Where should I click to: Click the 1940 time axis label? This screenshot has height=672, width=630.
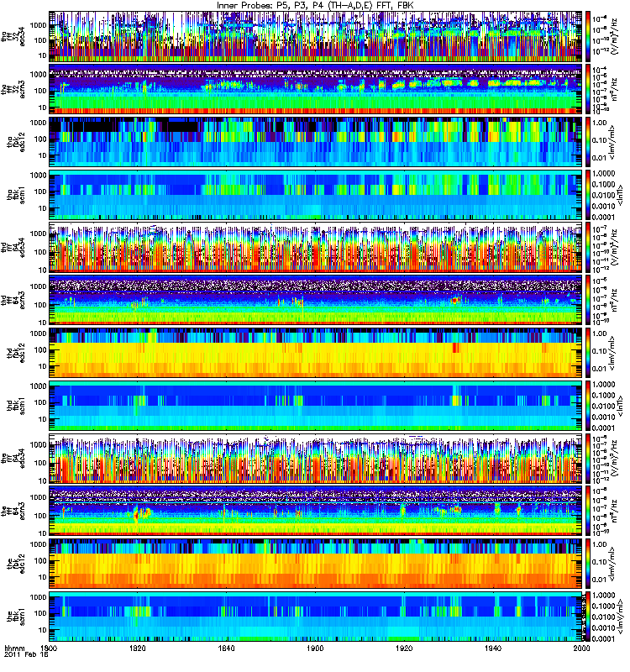(493, 648)
